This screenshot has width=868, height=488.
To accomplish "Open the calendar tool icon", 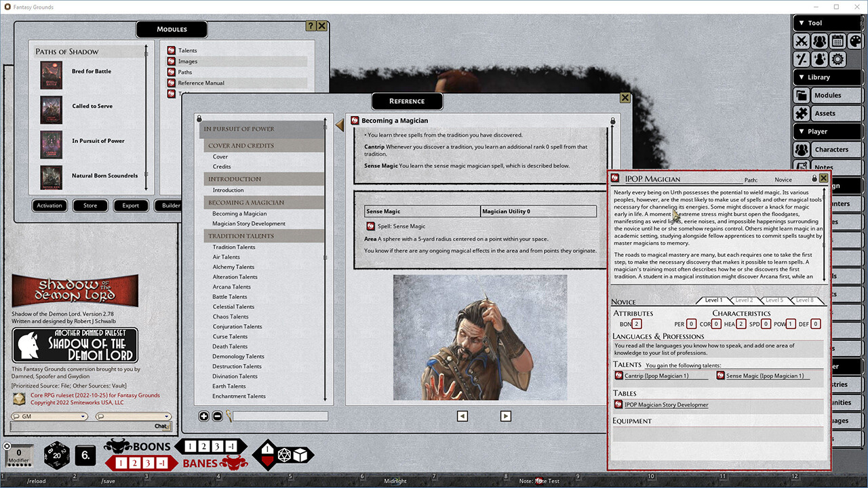I will 837,41.
